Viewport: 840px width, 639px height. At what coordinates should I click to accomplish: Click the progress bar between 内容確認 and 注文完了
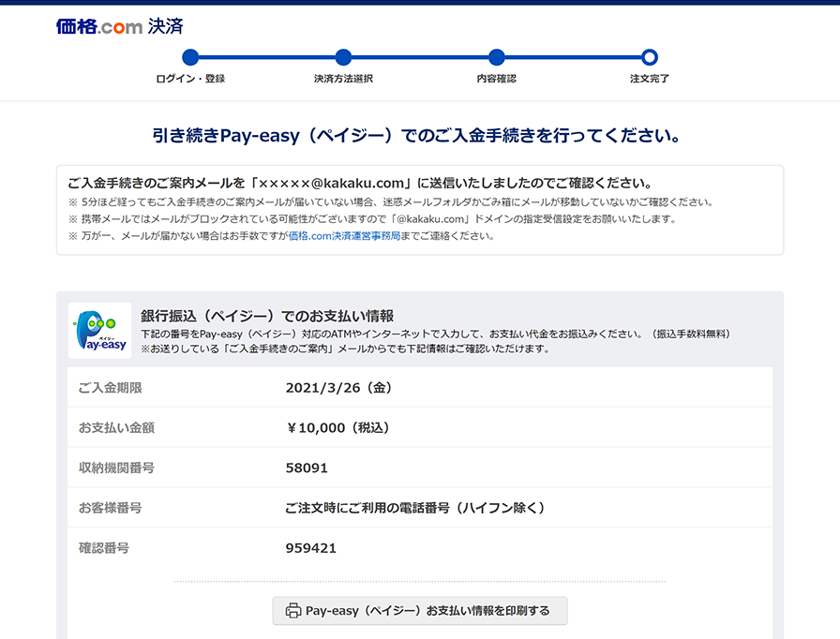(572, 59)
